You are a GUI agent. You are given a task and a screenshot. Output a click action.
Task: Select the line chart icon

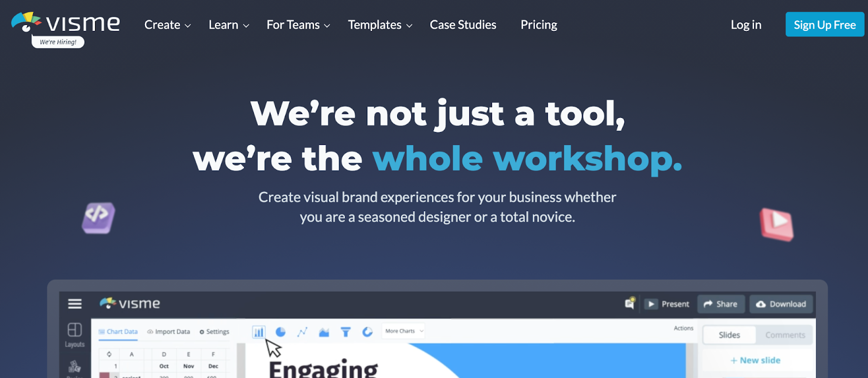tap(302, 332)
